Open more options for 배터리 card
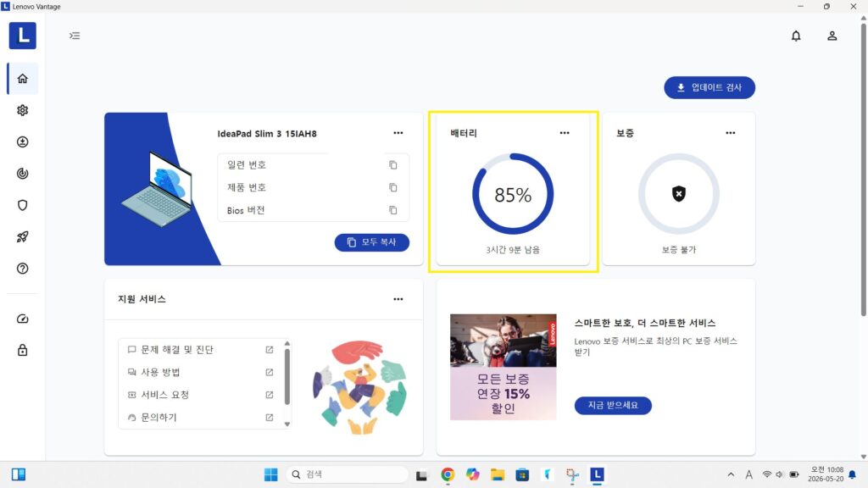This screenshot has height=488, width=868. click(565, 133)
